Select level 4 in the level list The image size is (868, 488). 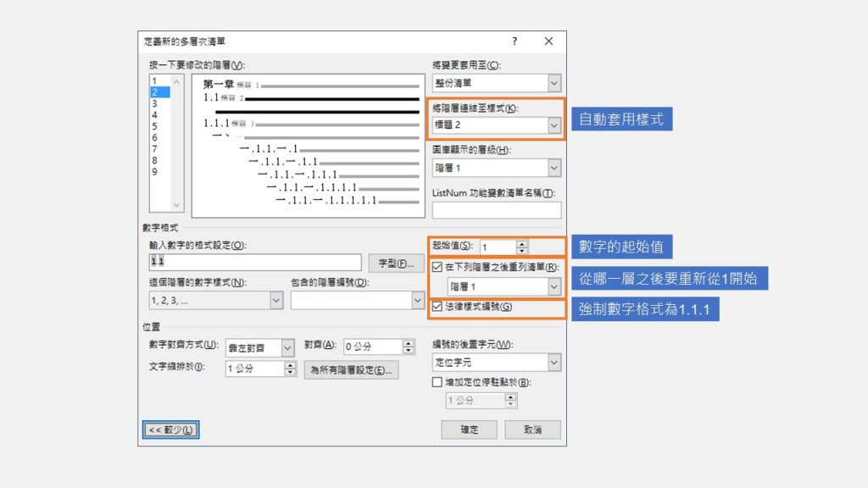point(159,115)
